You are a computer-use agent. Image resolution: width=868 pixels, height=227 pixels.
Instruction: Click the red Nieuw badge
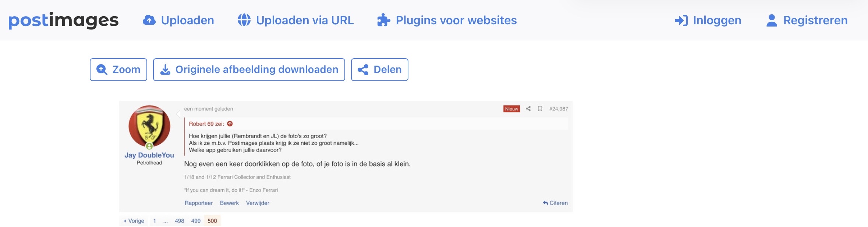tap(511, 109)
